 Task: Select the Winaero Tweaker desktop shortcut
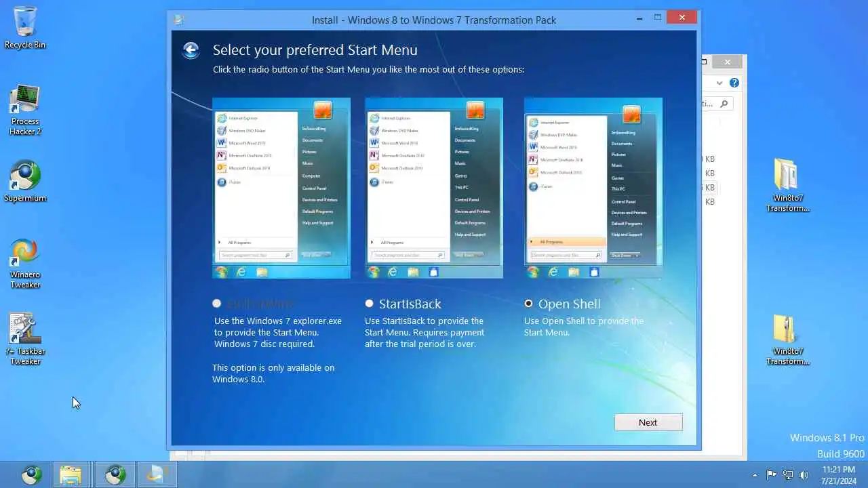pyautogui.click(x=25, y=263)
